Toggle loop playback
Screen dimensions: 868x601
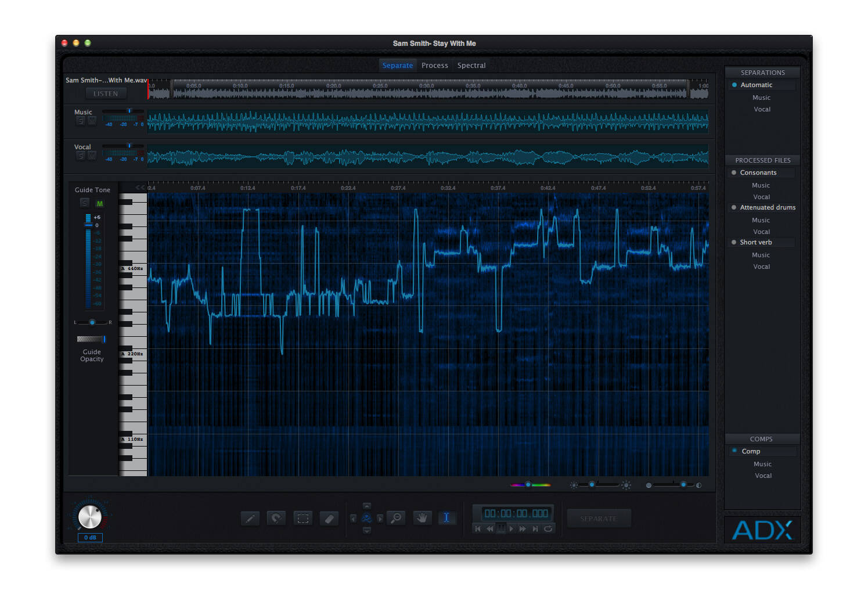point(548,528)
